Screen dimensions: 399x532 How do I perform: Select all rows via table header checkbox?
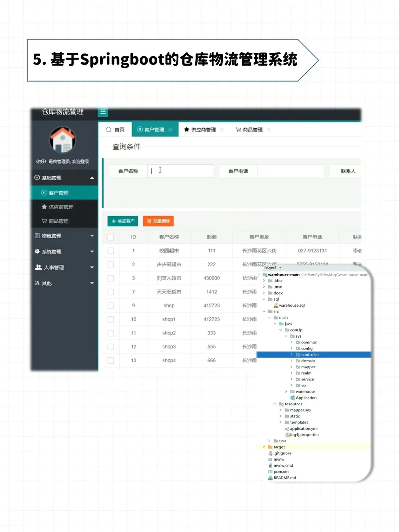pyautogui.click(x=110, y=237)
